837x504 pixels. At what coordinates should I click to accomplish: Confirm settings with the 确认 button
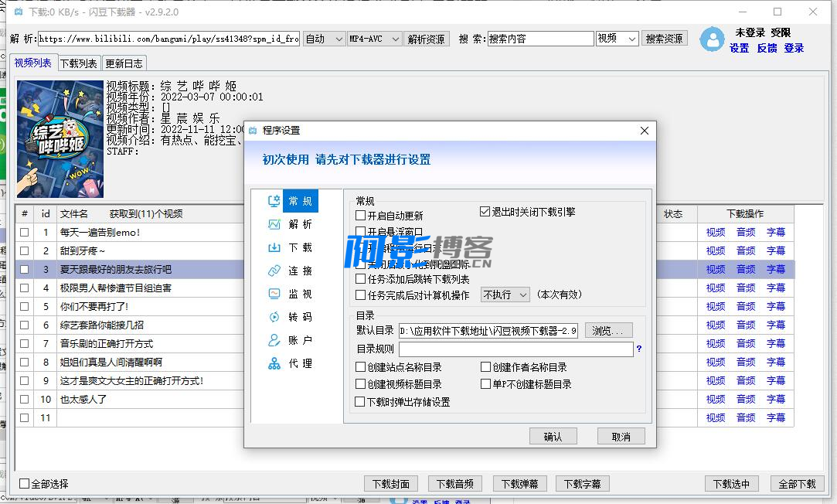click(553, 437)
